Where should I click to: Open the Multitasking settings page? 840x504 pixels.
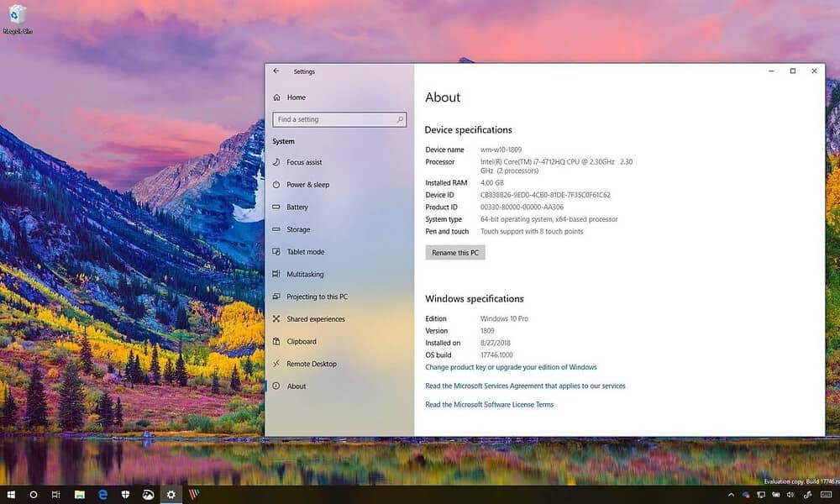coord(277,274)
